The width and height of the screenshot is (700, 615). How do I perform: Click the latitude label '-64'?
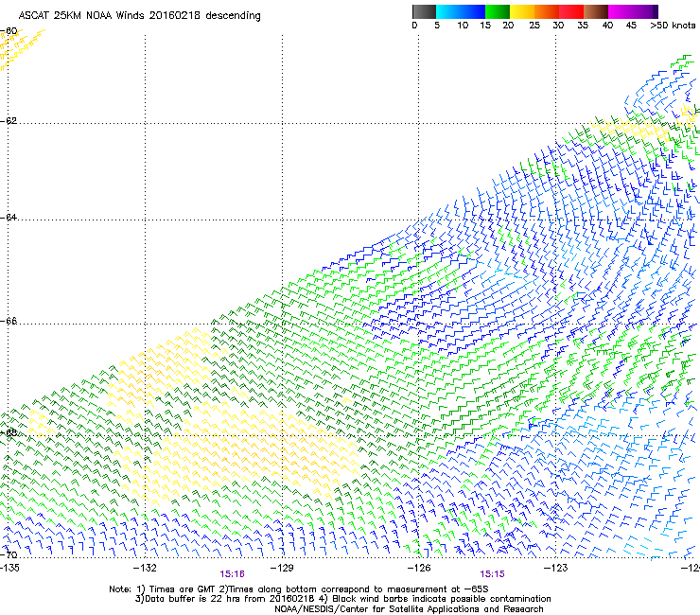[9, 218]
